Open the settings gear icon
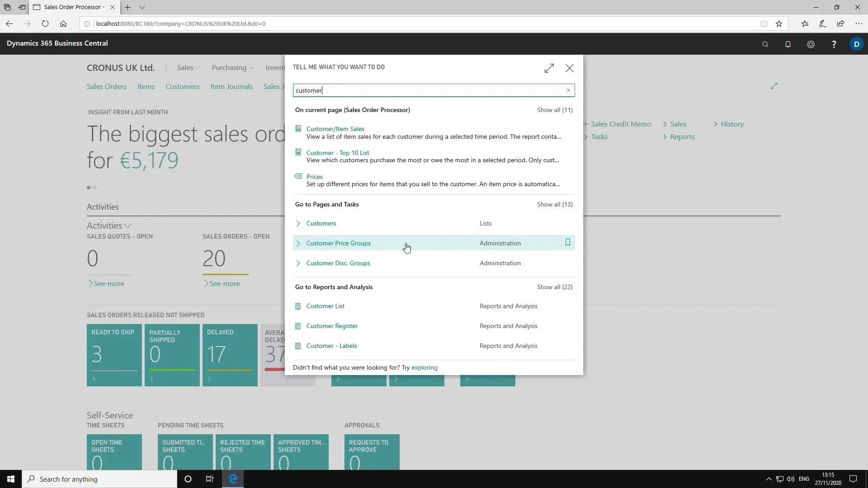868x488 pixels. pyautogui.click(x=811, y=44)
